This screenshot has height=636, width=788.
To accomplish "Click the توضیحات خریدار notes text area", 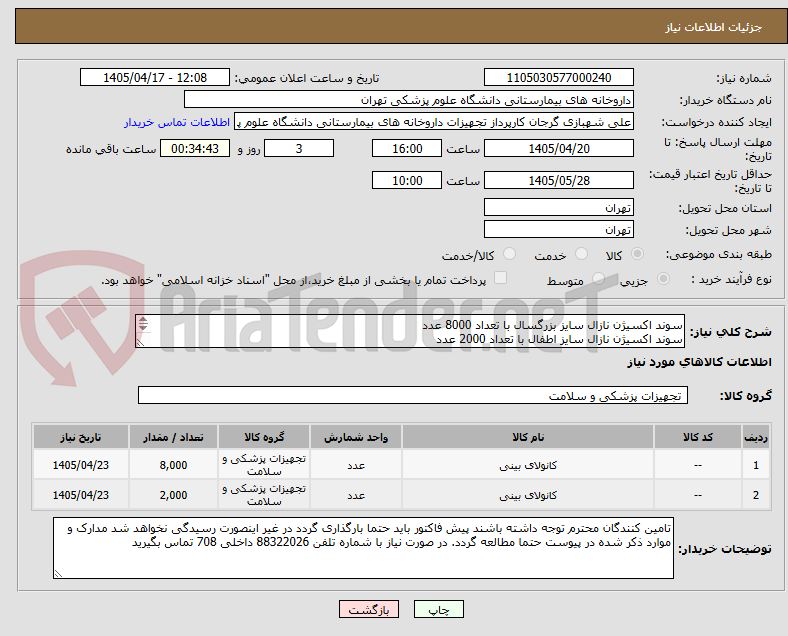I will [363, 548].
